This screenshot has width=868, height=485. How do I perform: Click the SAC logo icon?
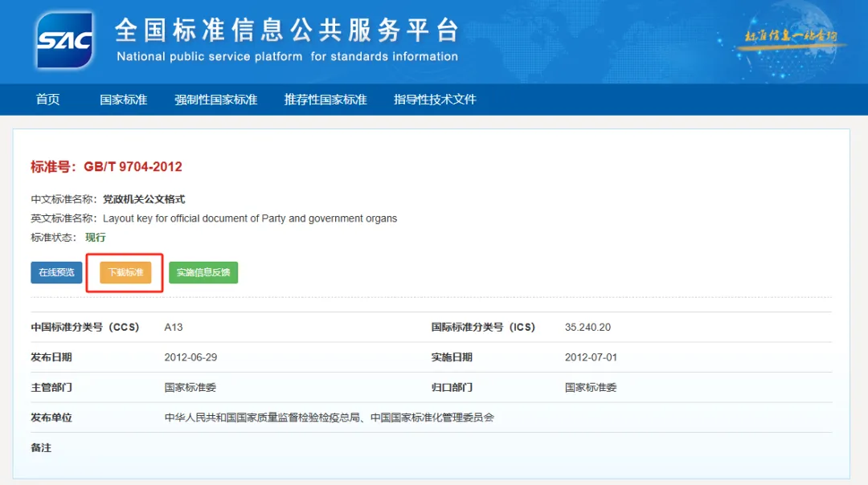tap(64, 40)
